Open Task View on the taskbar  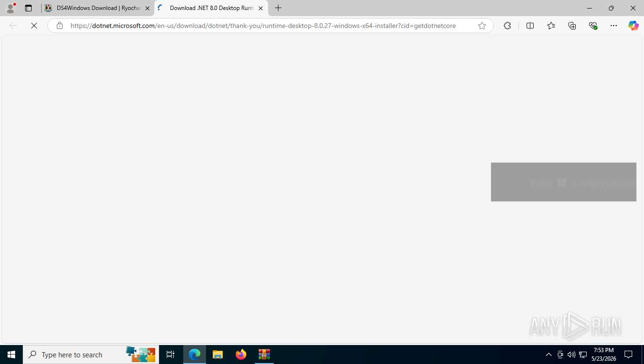click(x=170, y=355)
